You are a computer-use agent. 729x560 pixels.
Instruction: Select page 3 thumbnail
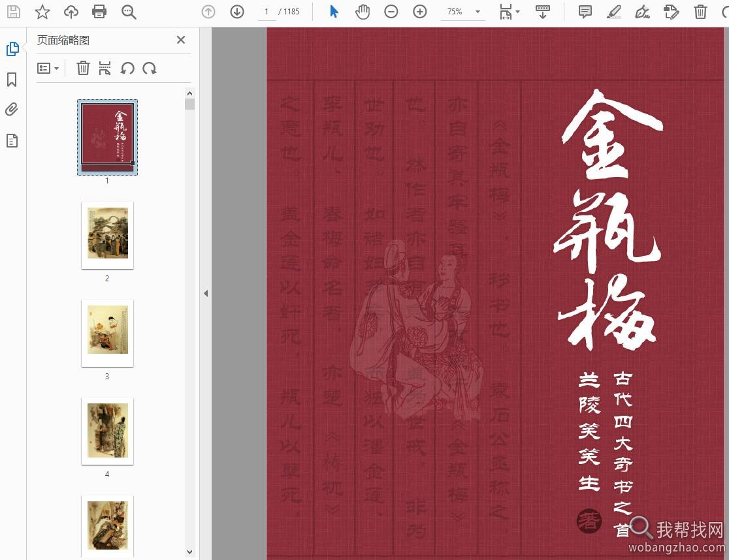pyautogui.click(x=107, y=334)
